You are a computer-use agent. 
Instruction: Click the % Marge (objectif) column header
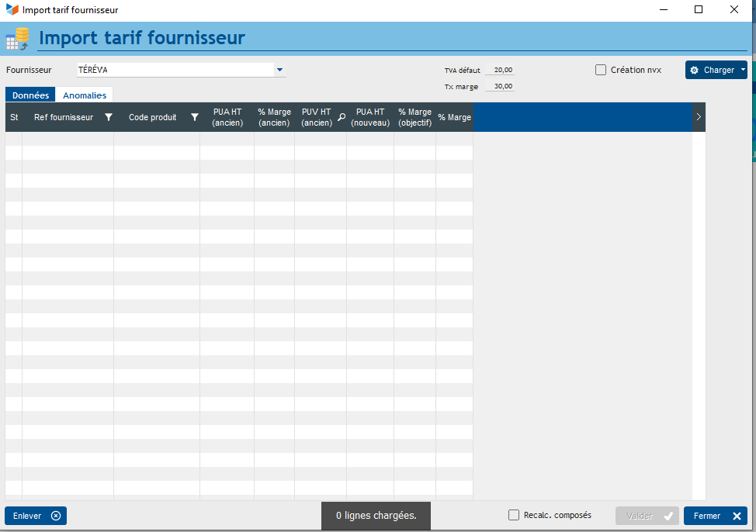(x=414, y=117)
